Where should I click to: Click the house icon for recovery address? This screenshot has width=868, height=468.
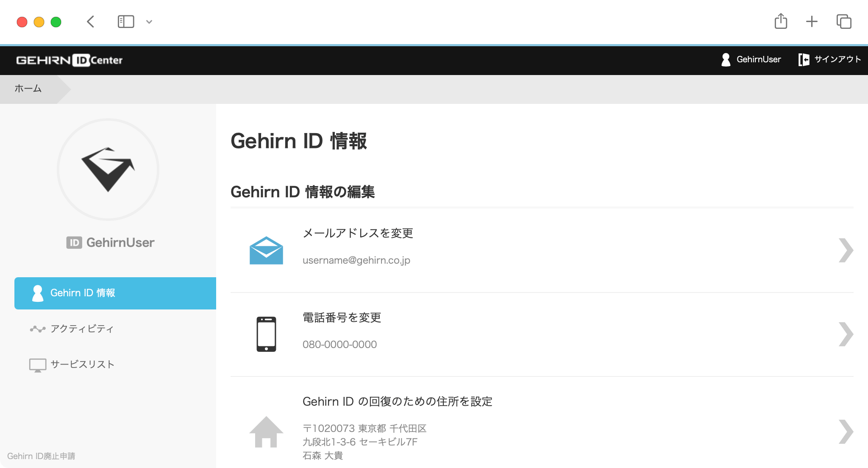pos(266,432)
